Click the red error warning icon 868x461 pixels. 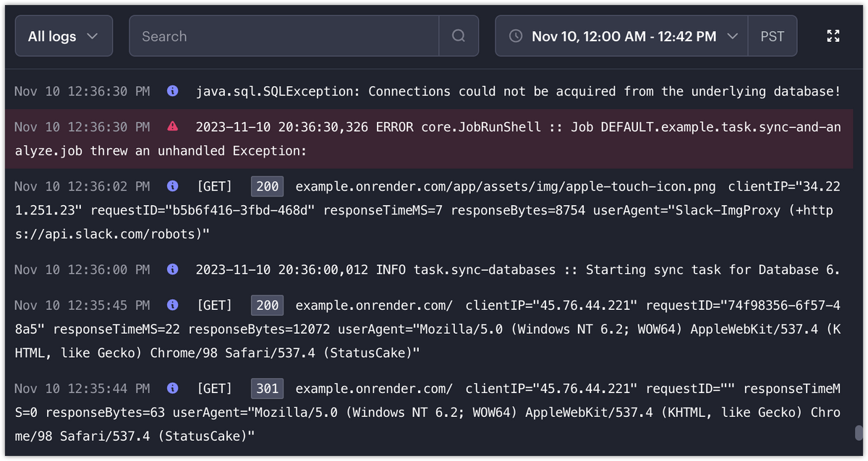[172, 126]
